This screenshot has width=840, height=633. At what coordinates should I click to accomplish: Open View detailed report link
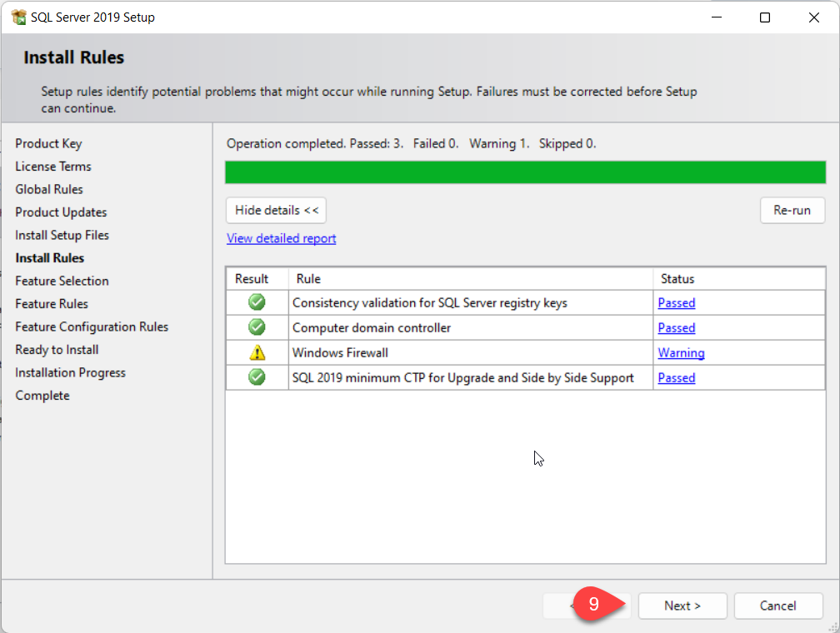[x=282, y=238]
